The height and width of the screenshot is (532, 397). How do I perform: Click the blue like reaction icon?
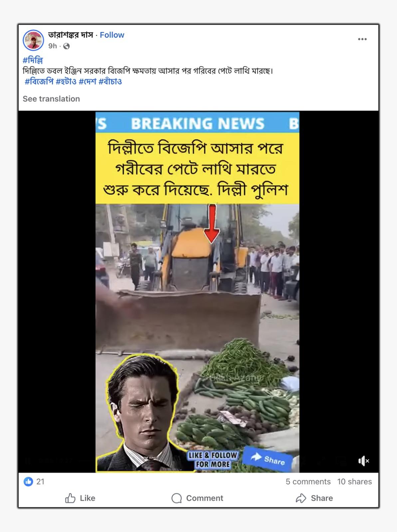[28, 481]
